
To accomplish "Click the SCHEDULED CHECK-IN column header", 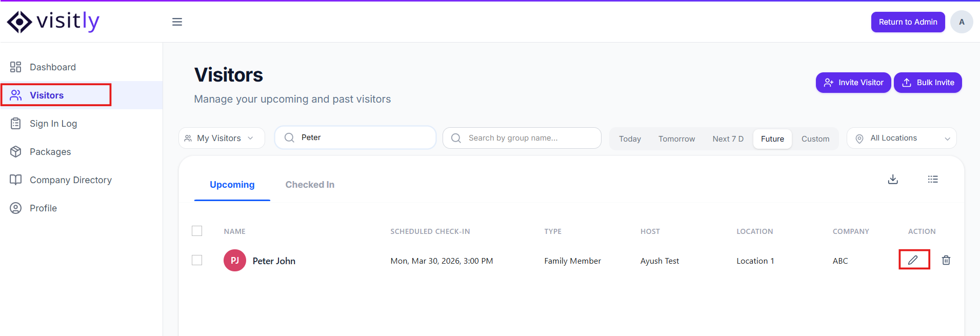I will click(430, 231).
